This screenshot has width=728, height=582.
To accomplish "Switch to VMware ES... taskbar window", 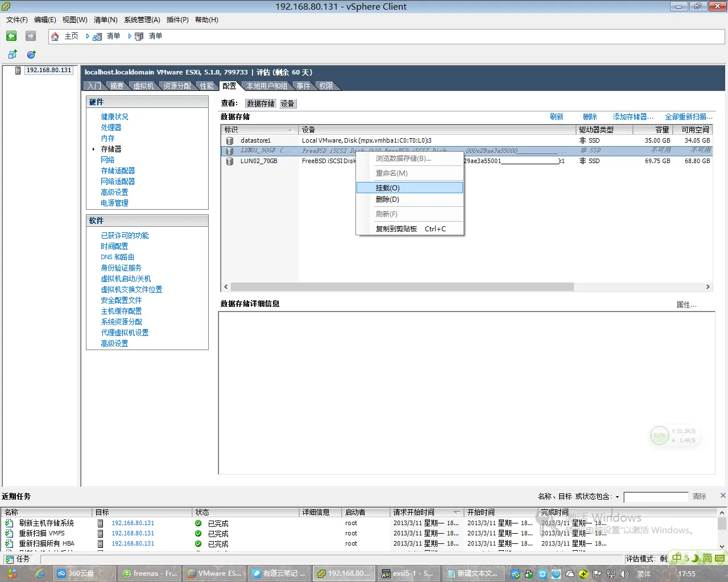I will (215, 573).
